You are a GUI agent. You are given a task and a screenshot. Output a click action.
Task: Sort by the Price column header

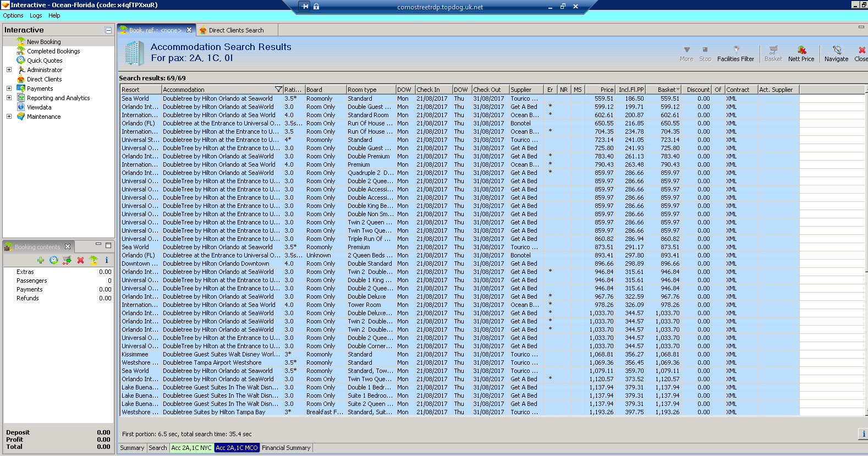(x=600, y=89)
